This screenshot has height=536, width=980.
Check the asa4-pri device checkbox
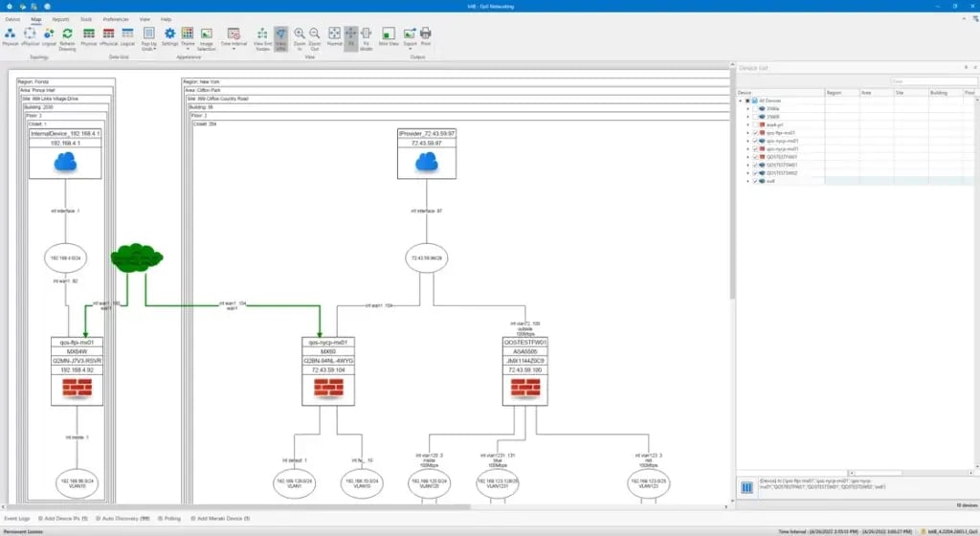(x=754, y=124)
